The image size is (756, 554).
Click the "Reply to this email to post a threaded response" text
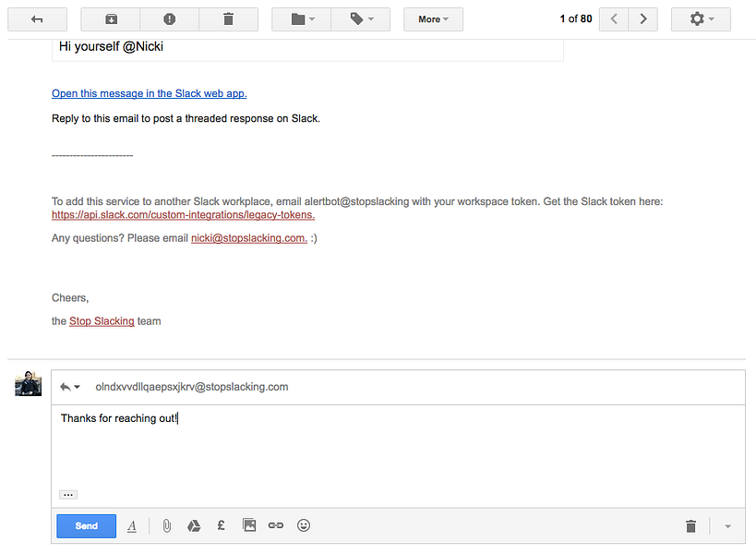pyautogui.click(x=186, y=118)
